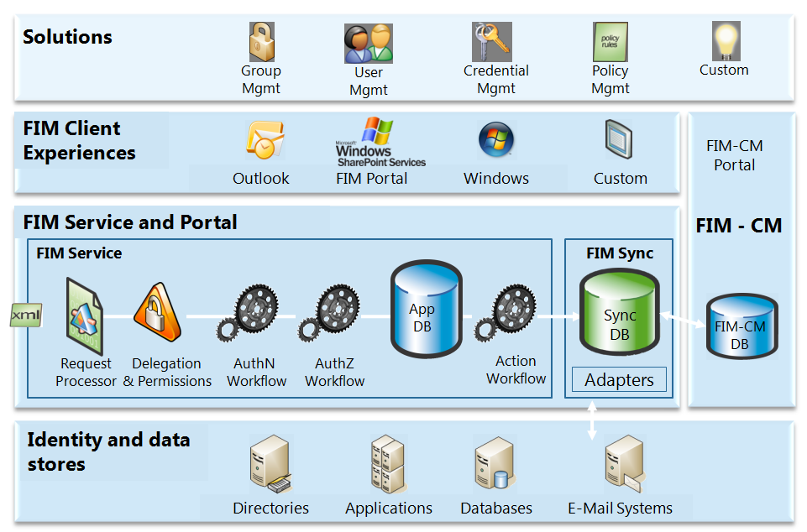Open the Policy Mgmt rules icon
807x532 pixels.
pos(610,42)
